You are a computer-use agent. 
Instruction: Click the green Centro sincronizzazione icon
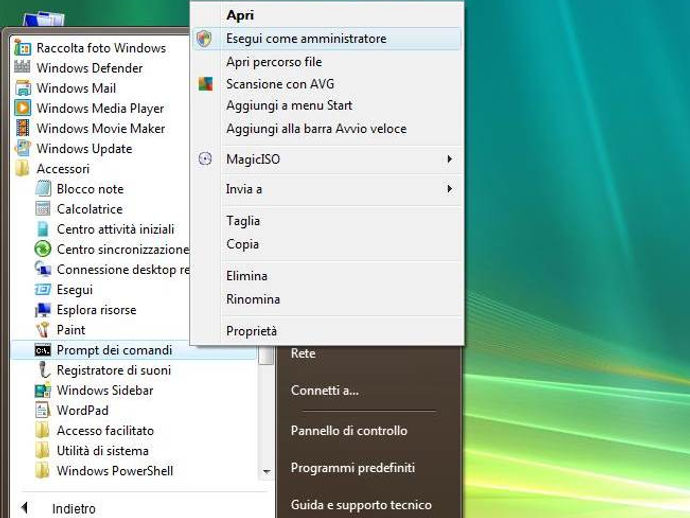click(x=43, y=249)
